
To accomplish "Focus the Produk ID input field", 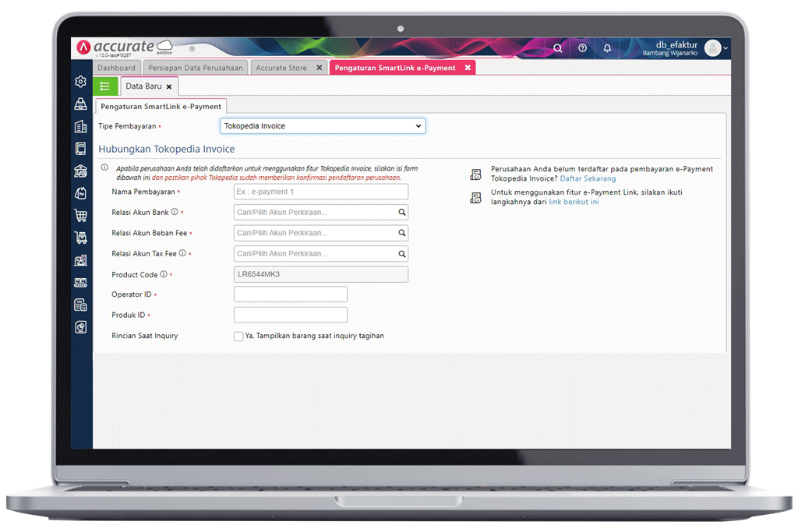I will pyautogui.click(x=291, y=315).
